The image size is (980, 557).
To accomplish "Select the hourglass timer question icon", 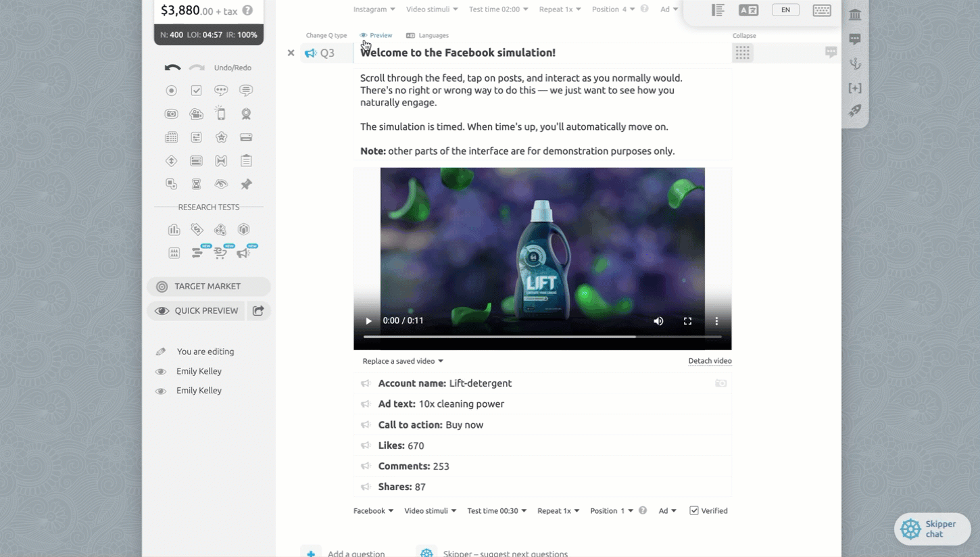I will [196, 184].
